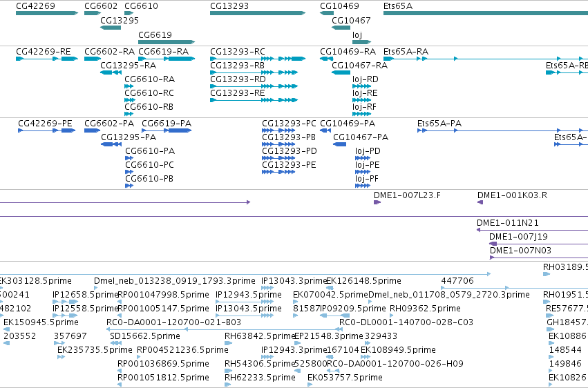Select protein CG6602-PA
588x388 pixels.
tap(108, 123)
